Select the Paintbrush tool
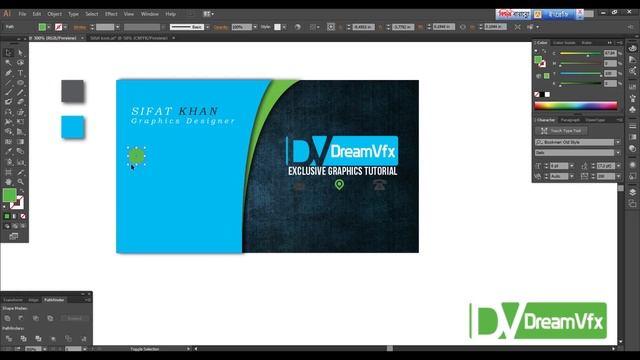 [9, 92]
